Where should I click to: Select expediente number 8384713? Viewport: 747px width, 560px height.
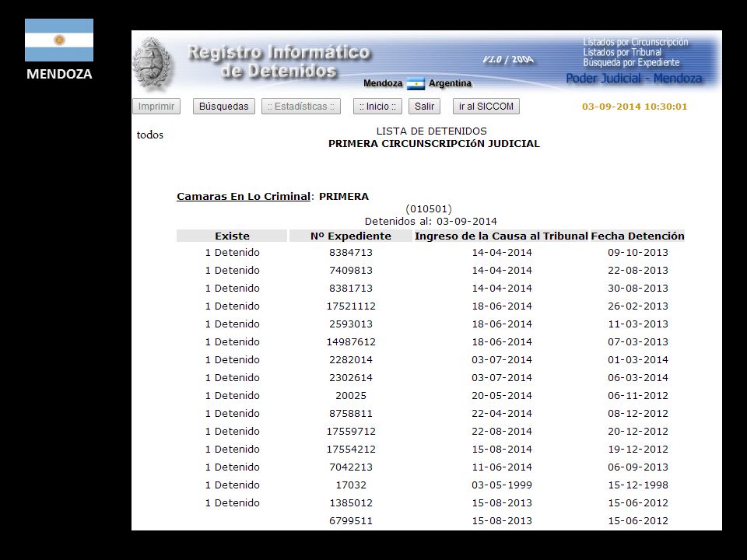(x=351, y=252)
